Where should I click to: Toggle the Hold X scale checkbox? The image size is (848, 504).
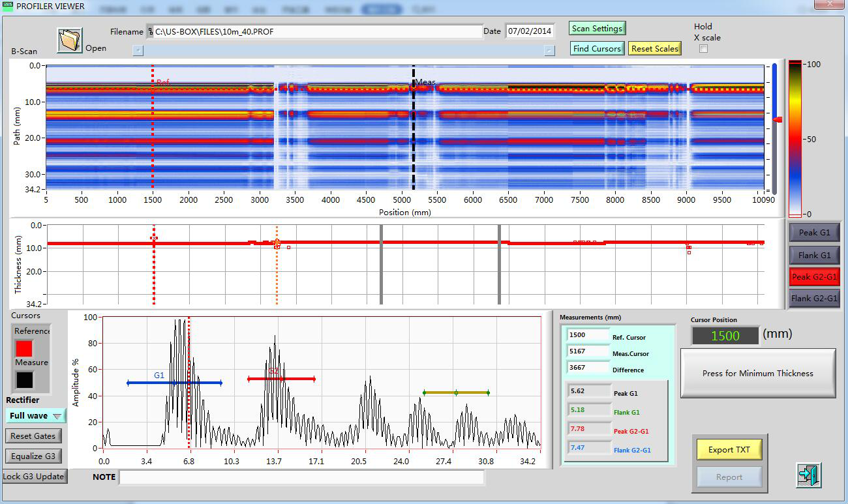(703, 50)
